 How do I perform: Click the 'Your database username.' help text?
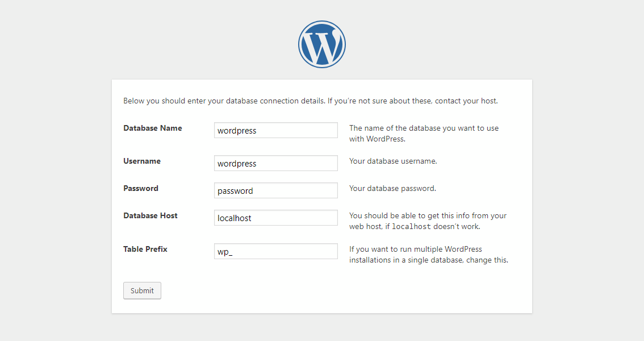[393, 161]
